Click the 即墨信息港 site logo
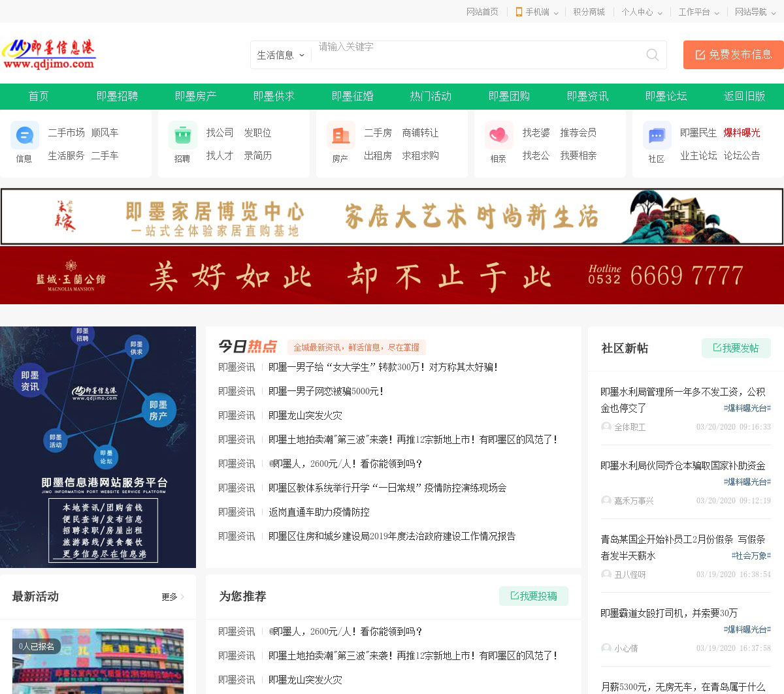The width and height of the screenshot is (784, 694). pos(49,54)
